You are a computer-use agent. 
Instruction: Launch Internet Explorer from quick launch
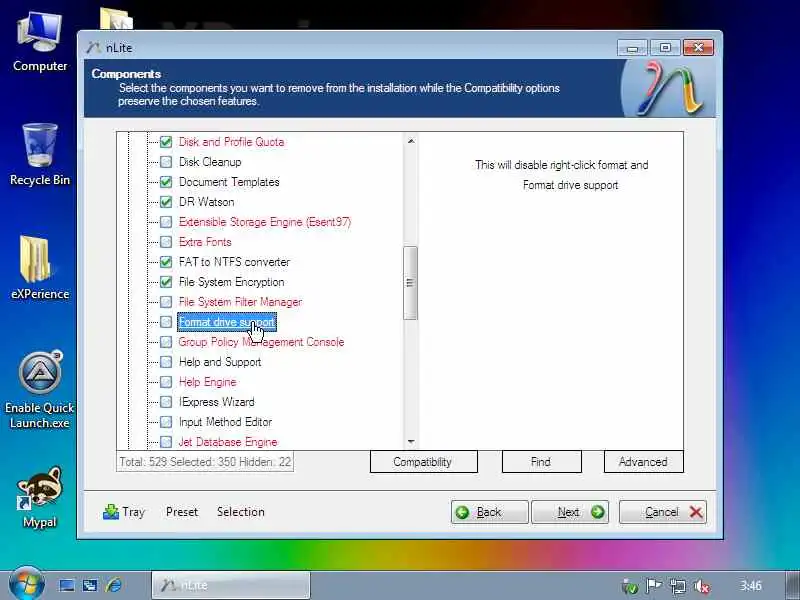(x=114, y=585)
